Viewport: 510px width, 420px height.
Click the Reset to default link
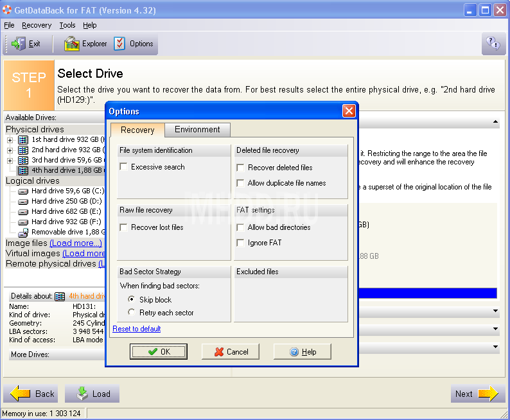[x=136, y=329]
